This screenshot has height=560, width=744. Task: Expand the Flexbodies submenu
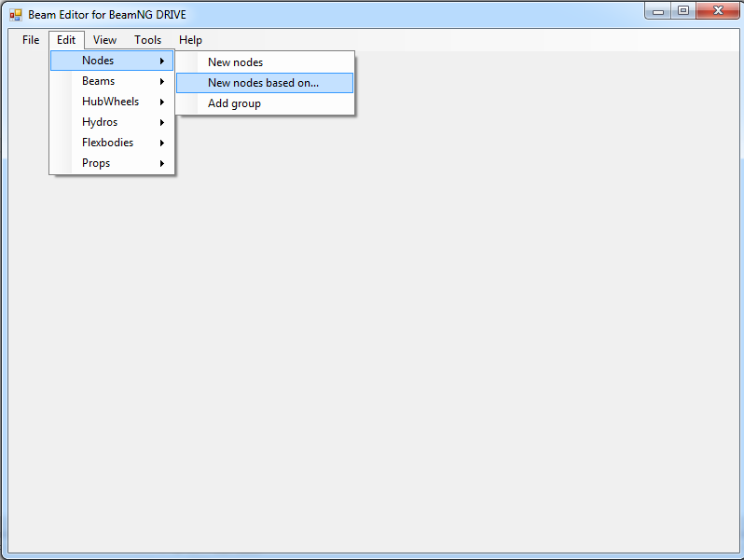point(112,143)
